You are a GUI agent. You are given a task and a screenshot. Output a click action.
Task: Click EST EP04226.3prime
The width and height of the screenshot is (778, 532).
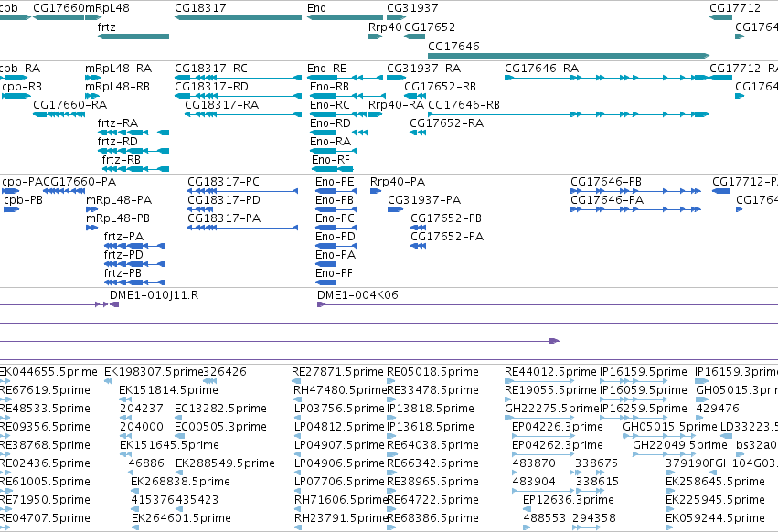558,427
